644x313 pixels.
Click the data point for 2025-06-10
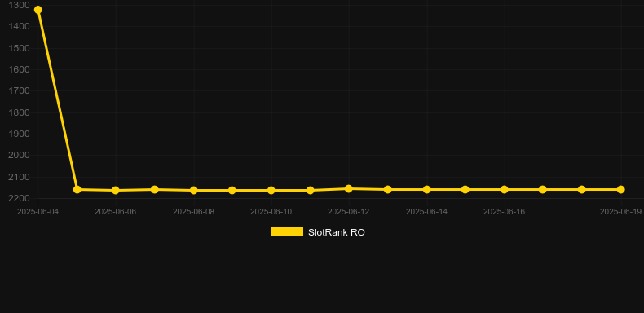click(271, 190)
